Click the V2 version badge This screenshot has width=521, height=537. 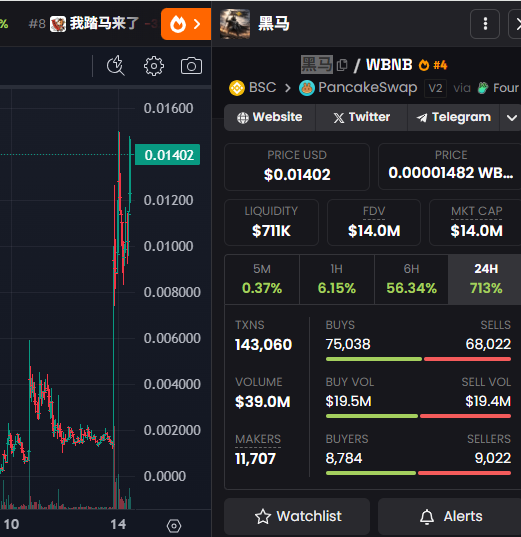coord(435,88)
